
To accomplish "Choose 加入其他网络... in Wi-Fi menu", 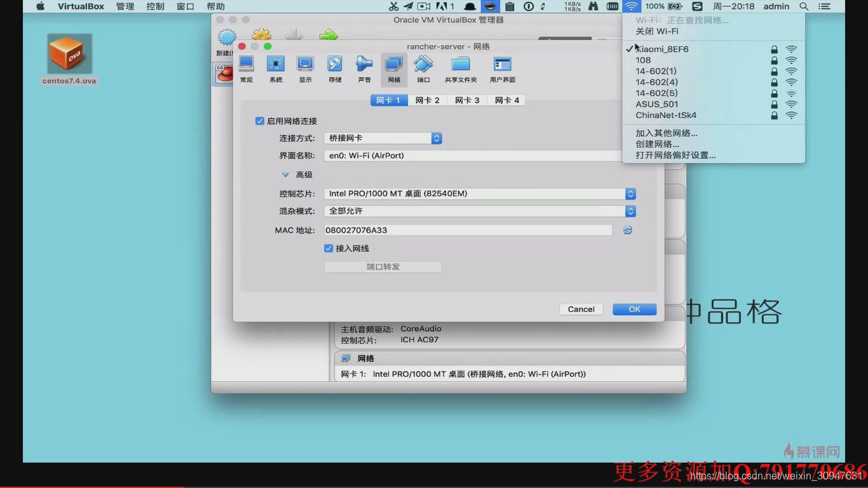I will point(714,133).
